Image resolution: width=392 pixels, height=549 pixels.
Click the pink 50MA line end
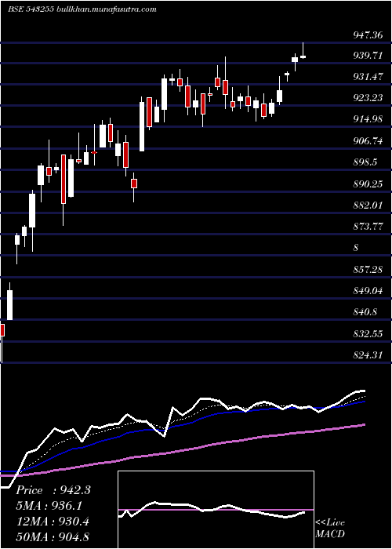[364, 424]
